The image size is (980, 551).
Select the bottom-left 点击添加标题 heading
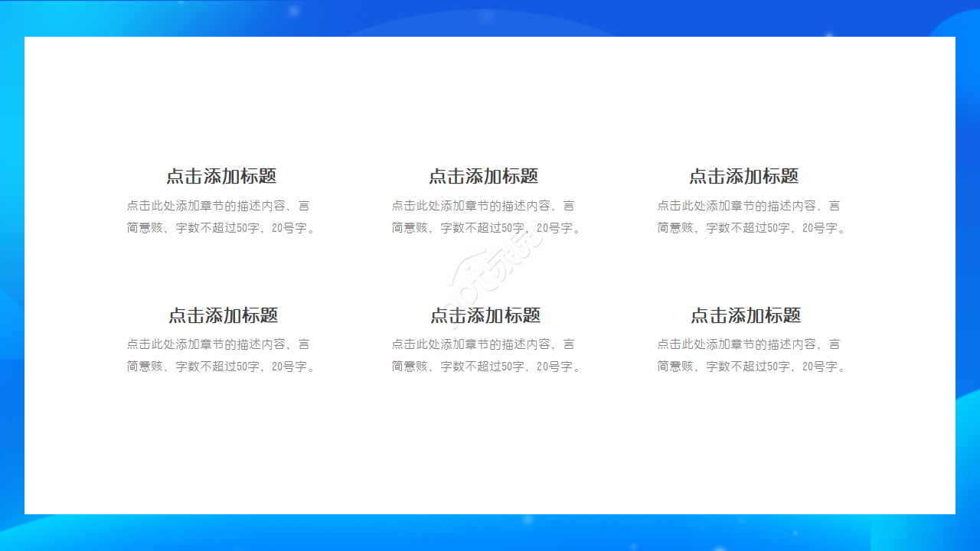tap(224, 315)
